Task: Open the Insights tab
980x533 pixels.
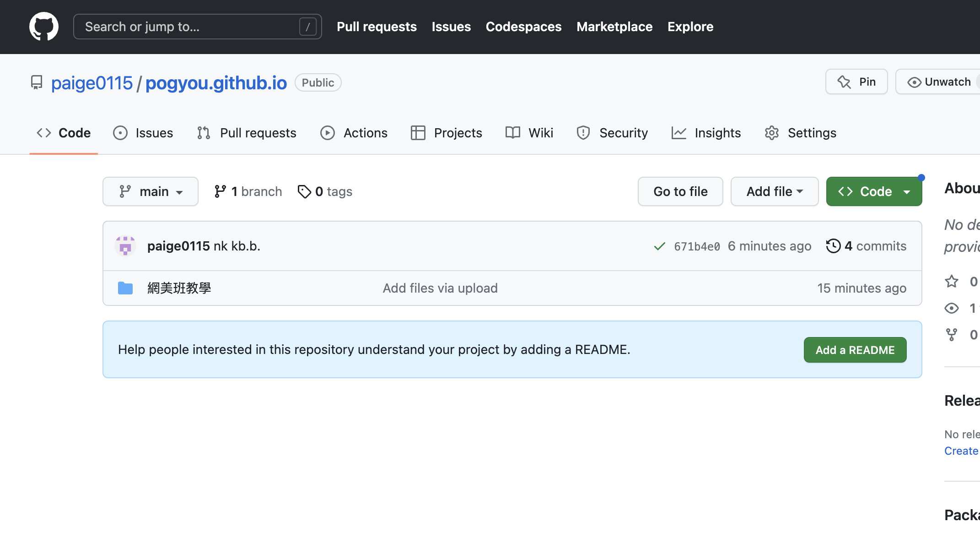Action: point(706,133)
